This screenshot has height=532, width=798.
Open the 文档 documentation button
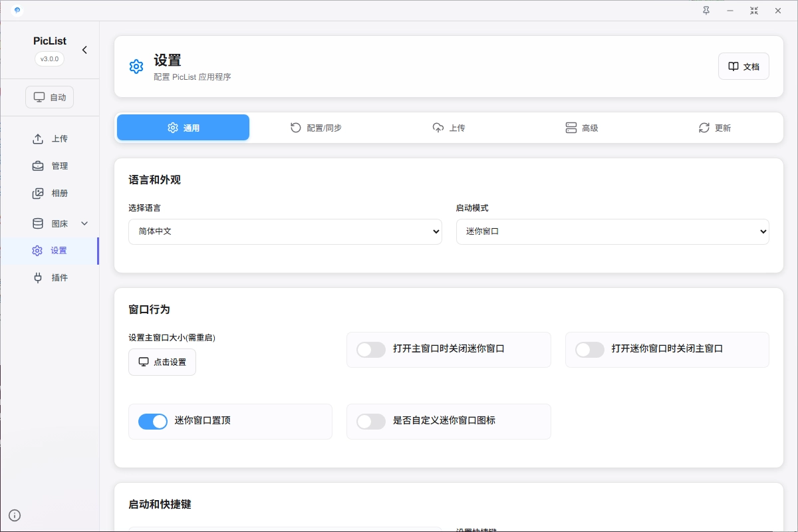(743, 66)
